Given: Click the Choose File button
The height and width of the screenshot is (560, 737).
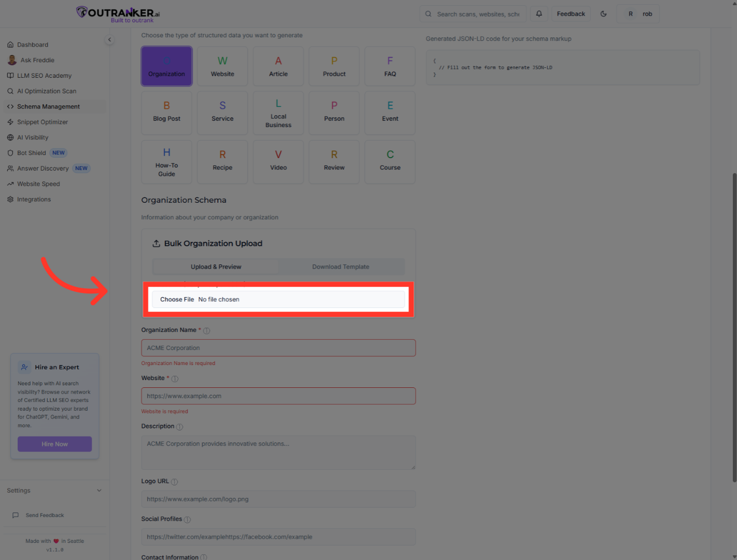Looking at the screenshot, I should [176, 299].
